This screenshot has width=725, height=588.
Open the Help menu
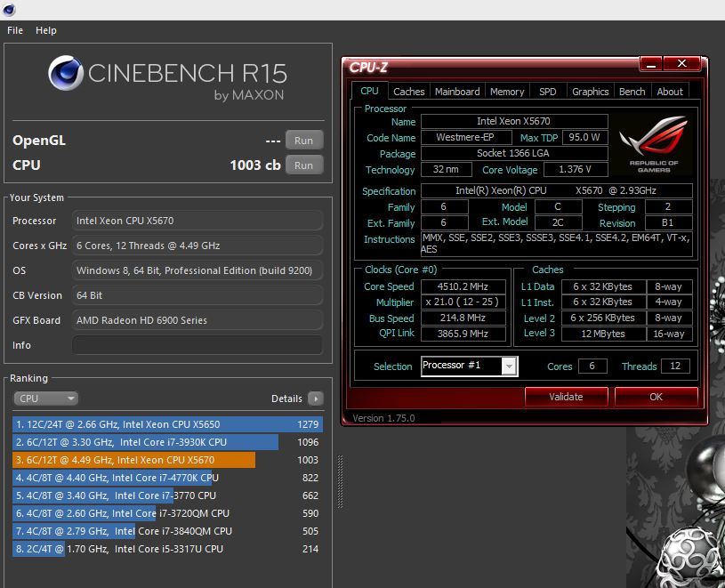point(45,30)
